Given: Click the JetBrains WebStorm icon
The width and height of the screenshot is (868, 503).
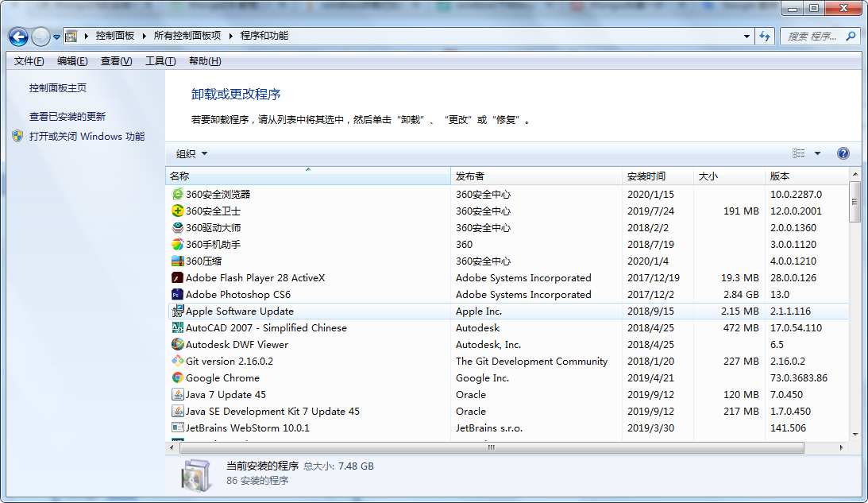Looking at the screenshot, I should click(177, 428).
